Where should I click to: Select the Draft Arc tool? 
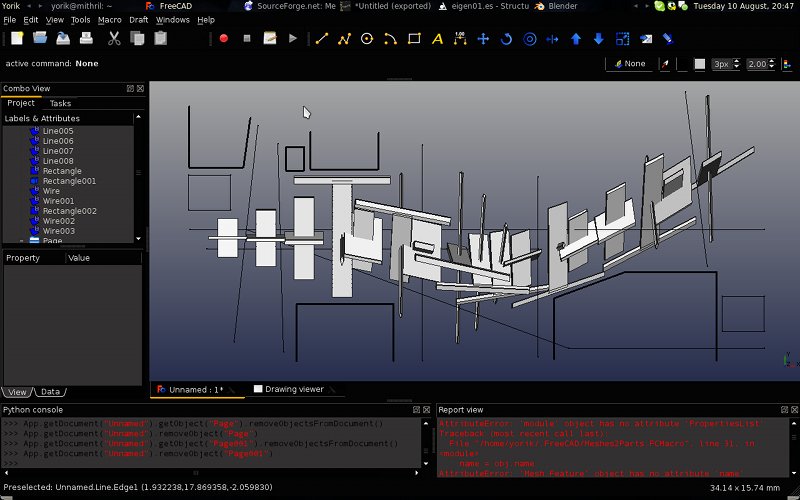390,39
